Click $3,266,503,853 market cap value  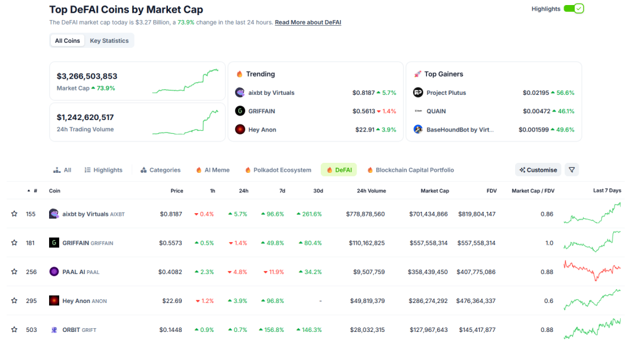point(87,76)
